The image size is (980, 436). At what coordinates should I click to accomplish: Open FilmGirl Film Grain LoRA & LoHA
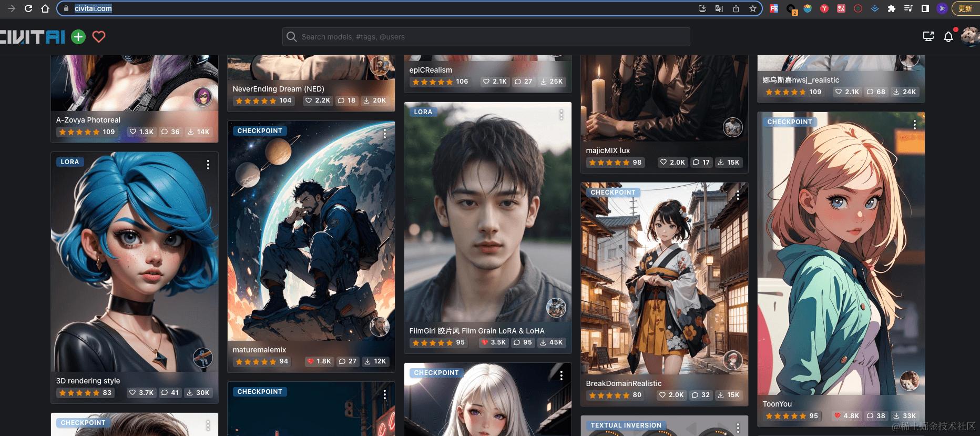(477, 331)
